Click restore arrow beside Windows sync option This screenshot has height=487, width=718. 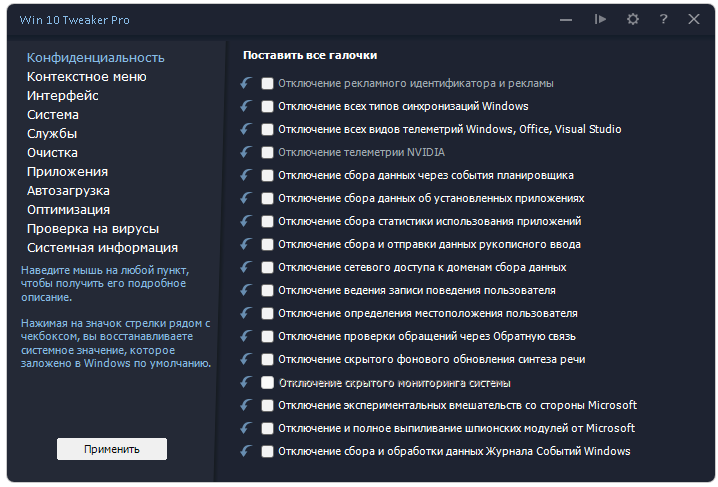click(x=246, y=106)
